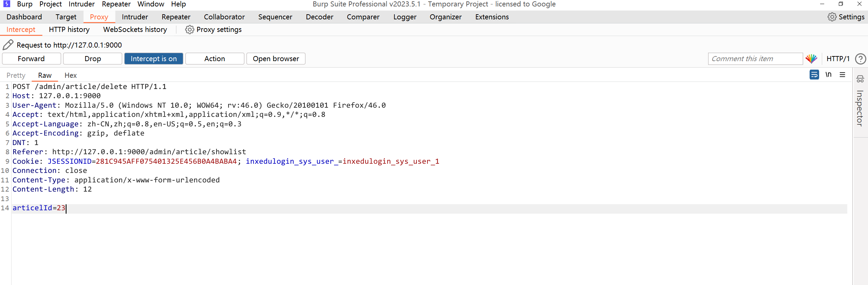868x285 pixels.
Task: Open the Window menu
Action: click(x=151, y=4)
